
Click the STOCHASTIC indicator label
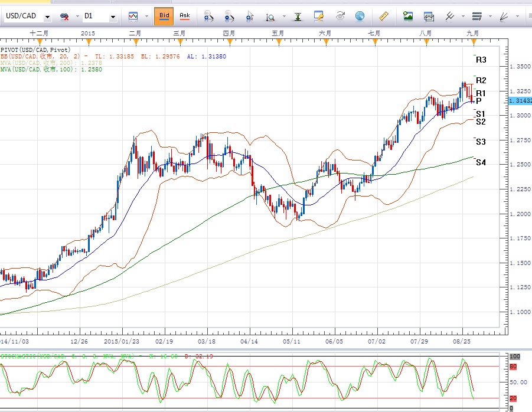pos(106,357)
